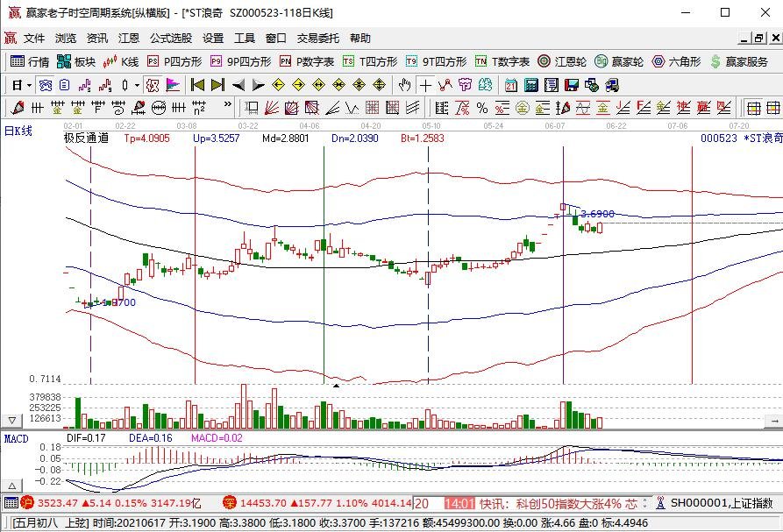Click the 快讯 news ticker headline

click(559, 504)
